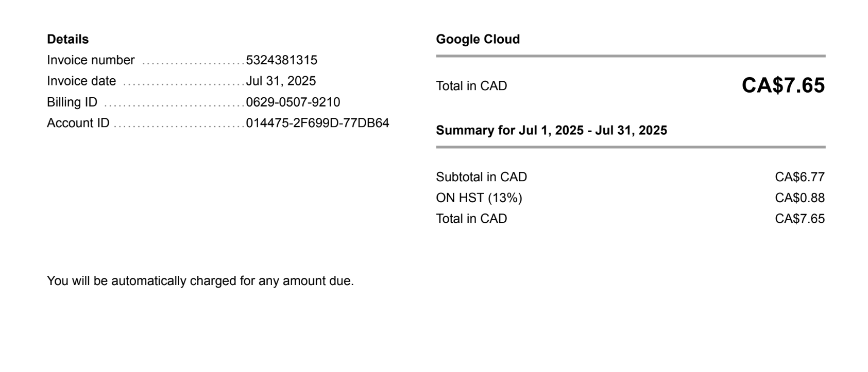Select the HST tax amount CA$0.88
Image resolution: width=868 pixels, height=372 pixels.
click(799, 198)
